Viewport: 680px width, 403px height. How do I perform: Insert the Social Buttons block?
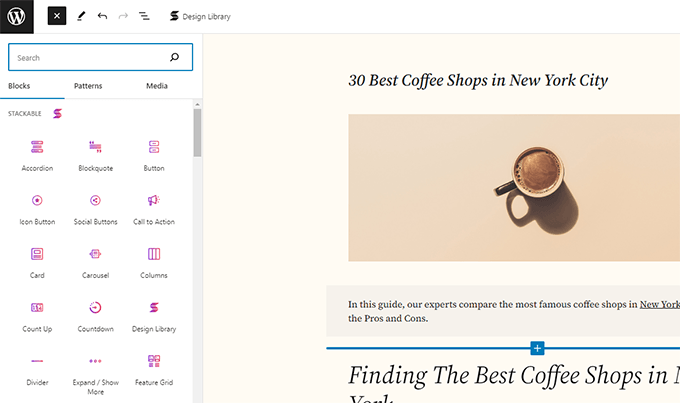tap(95, 207)
